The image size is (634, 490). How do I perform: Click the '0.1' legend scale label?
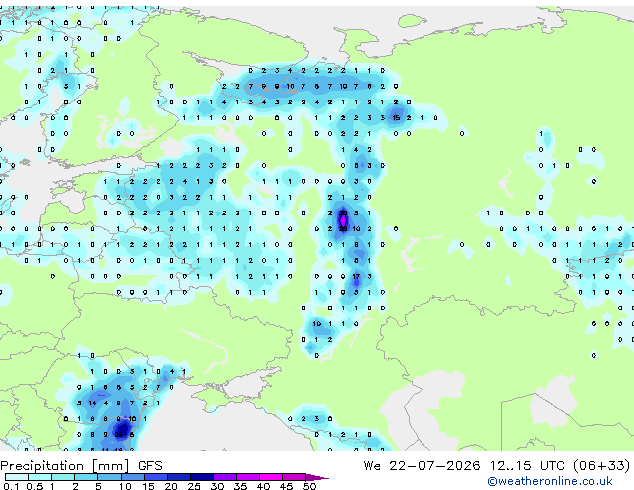pos(12,486)
